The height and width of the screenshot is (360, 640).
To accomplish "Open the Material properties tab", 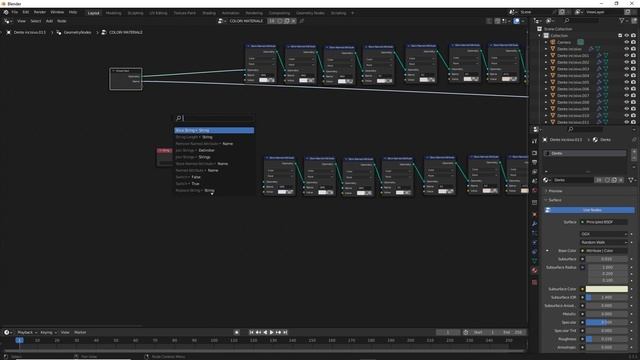I will 534,270.
